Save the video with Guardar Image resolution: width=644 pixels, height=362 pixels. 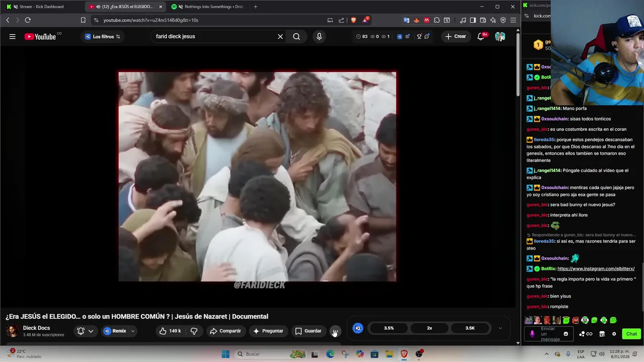308,331
